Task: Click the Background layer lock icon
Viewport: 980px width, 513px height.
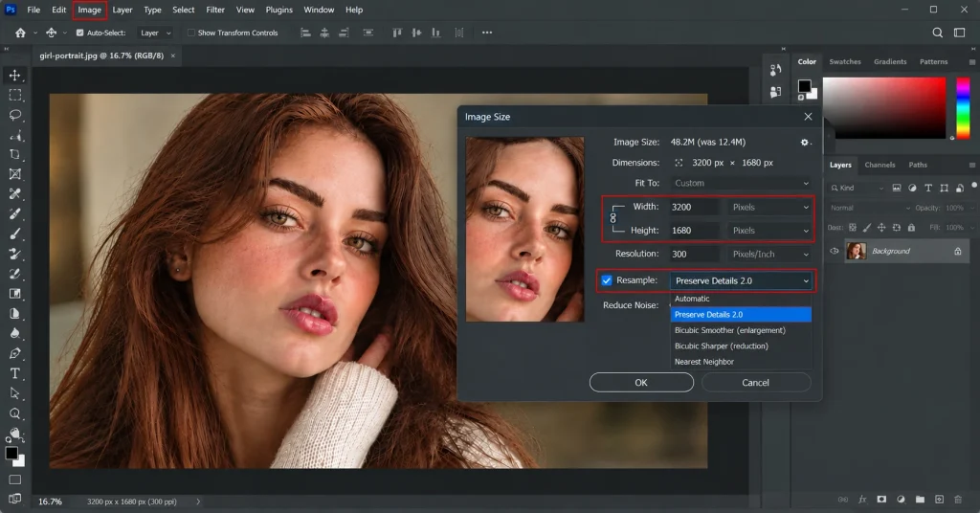Action: (x=957, y=251)
